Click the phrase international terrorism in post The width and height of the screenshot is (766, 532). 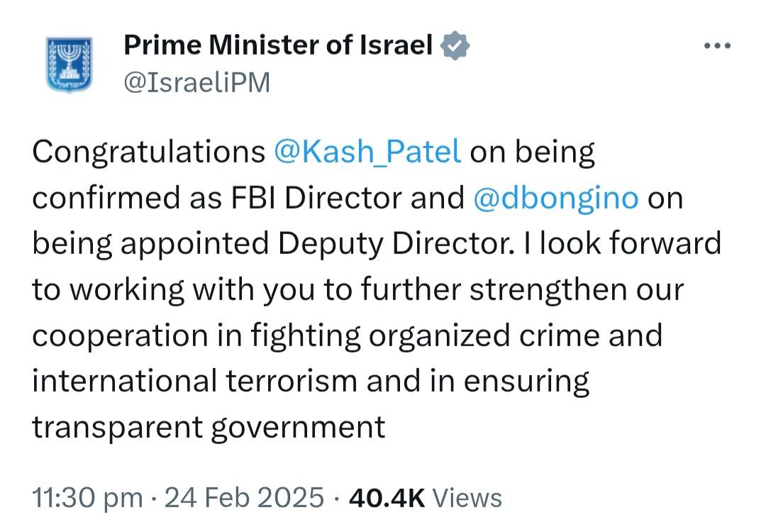194,381
